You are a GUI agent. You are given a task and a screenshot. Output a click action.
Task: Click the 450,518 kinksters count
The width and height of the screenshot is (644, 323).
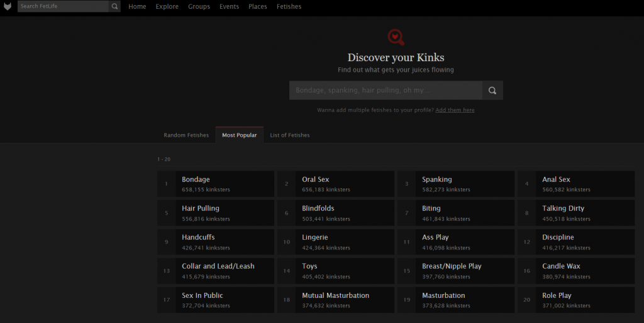(x=567, y=219)
